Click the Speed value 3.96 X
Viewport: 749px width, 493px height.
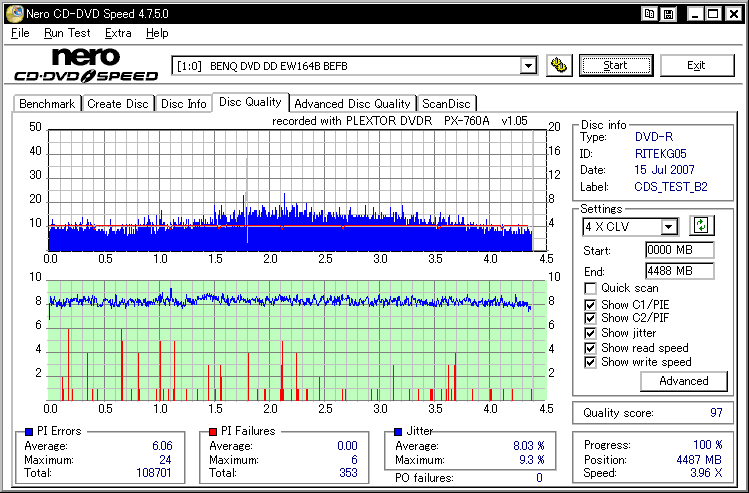(706, 473)
